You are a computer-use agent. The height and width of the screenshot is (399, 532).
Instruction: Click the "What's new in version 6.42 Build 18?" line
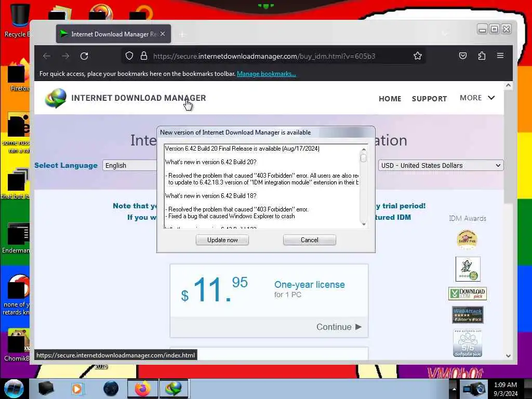click(211, 196)
